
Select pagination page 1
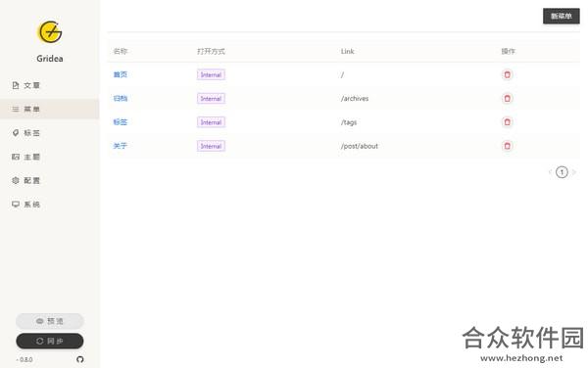pyautogui.click(x=562, y=172)
